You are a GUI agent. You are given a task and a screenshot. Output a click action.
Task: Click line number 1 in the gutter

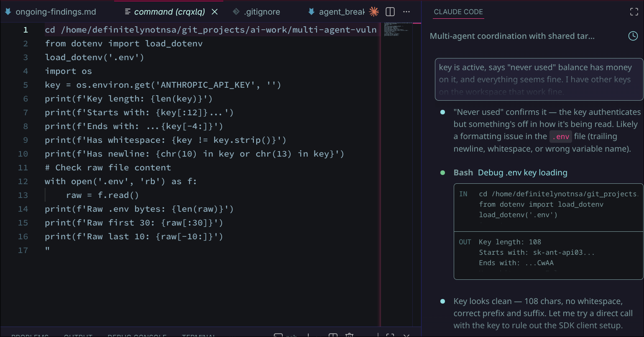26,30
